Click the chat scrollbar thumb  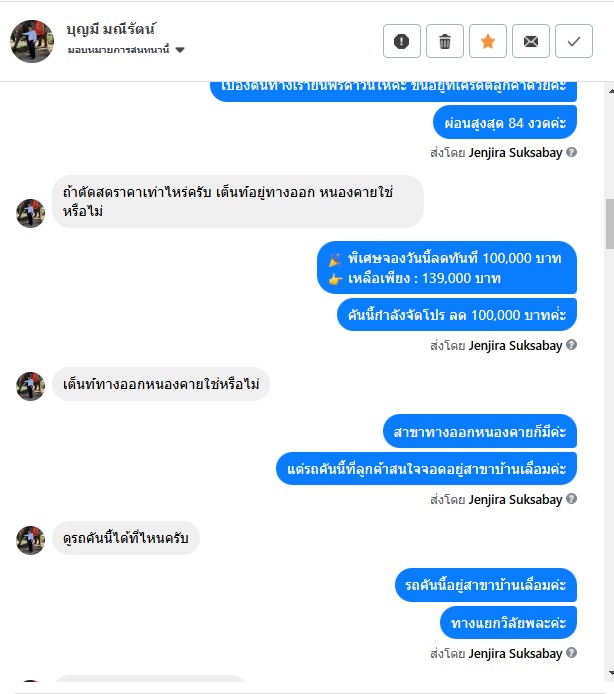tap(610, 224)
